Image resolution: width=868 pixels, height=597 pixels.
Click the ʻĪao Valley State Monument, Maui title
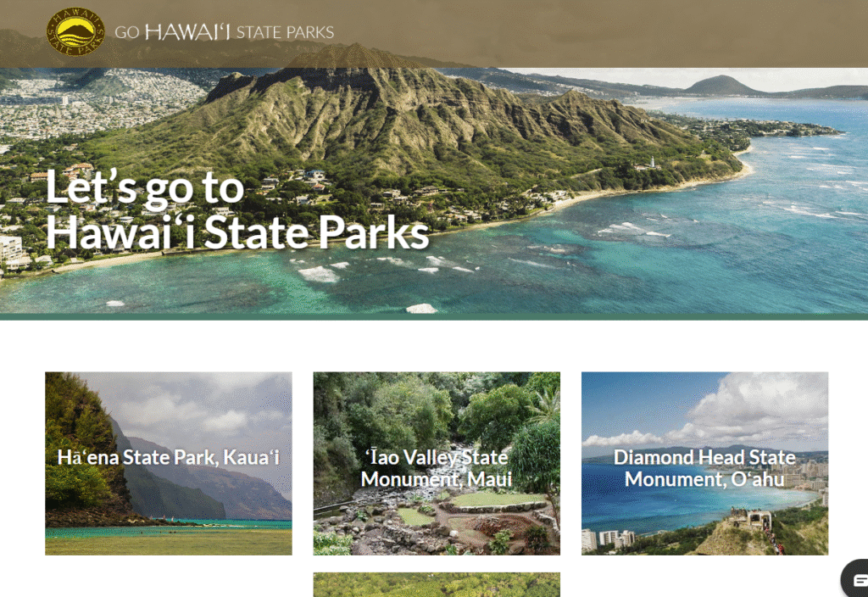(x=437, y=468)
